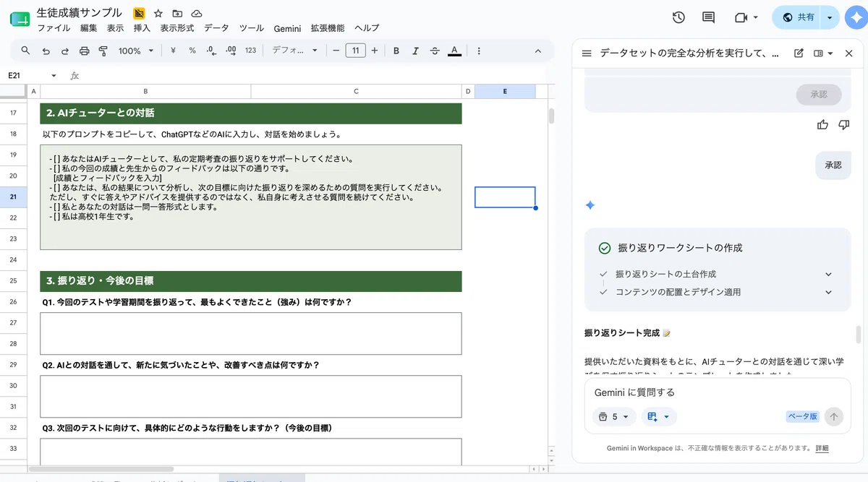Click the 共有 share button

pos(798,17)
